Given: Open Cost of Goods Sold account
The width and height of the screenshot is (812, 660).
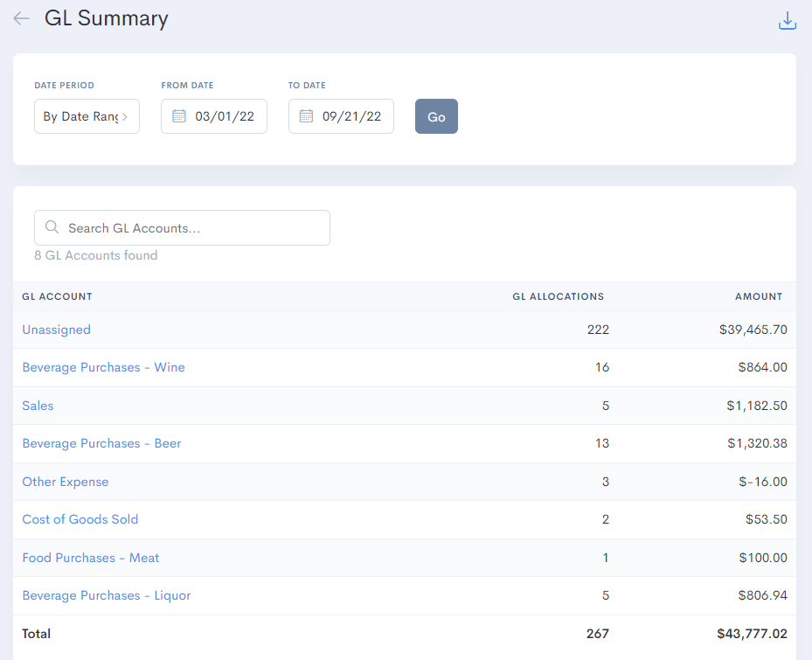Looking at the screenshot, I should click(80, 519).
